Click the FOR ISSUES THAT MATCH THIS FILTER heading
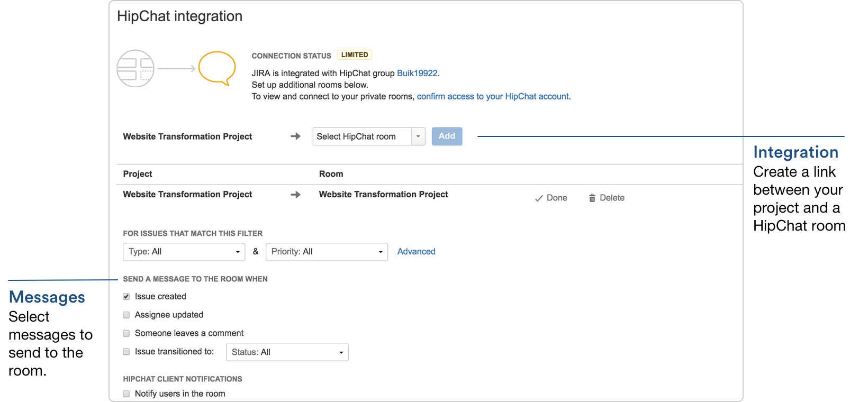The height and width of the screenshot is (402, 868). 193,234
